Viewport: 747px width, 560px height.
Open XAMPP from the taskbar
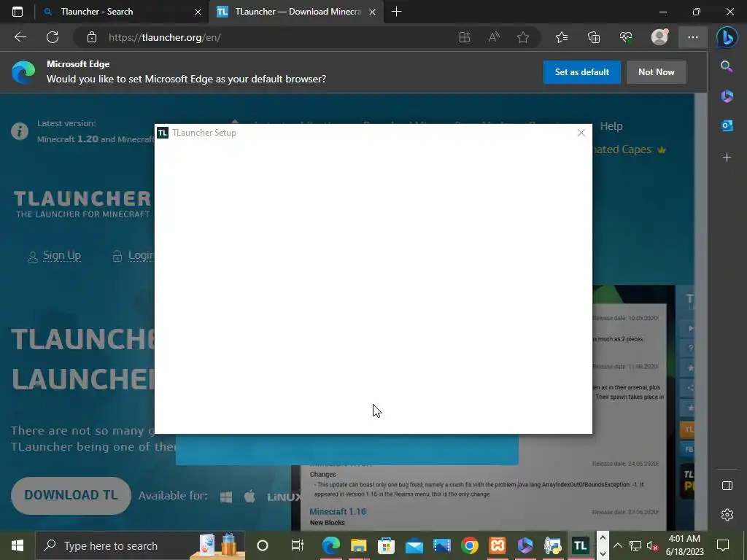tap(498, 545)
